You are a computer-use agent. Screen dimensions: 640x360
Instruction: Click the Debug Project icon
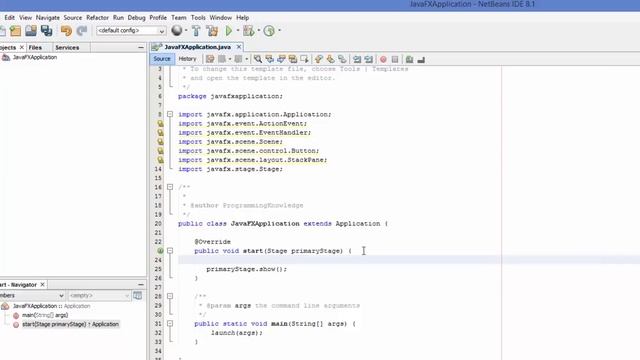point(249,31)
